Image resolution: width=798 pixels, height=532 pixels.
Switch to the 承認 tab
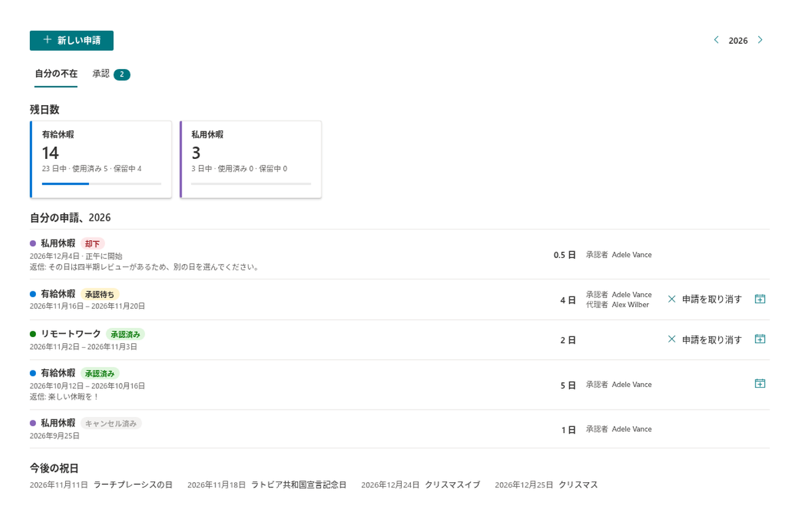click(x=111, y=74)
